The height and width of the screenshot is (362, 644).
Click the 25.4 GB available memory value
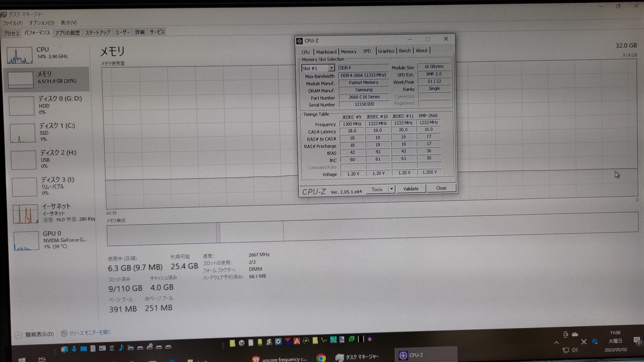(184, 266)
